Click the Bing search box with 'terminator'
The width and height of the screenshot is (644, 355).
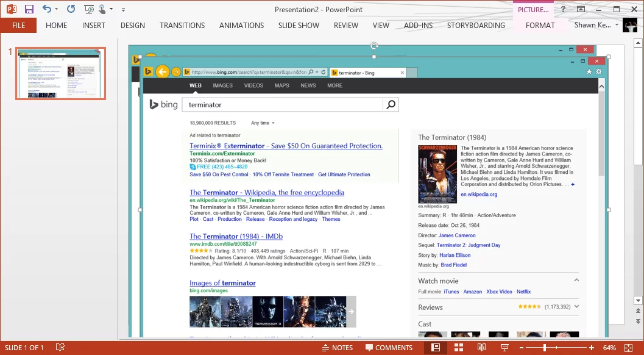(283, 104)
